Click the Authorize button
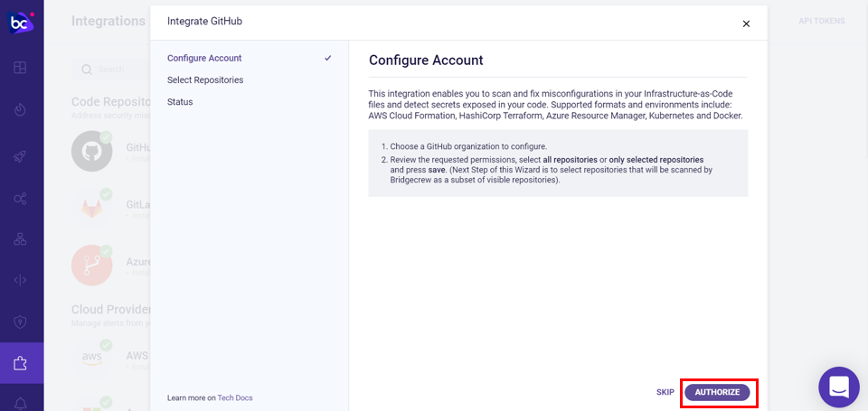The image size is (868, 411). 717,392
